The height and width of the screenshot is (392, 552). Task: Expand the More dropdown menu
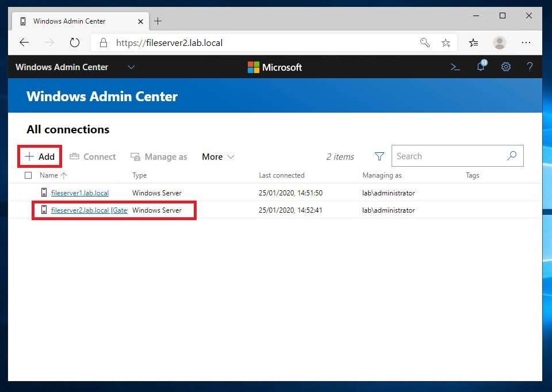(x=218, y=156)
